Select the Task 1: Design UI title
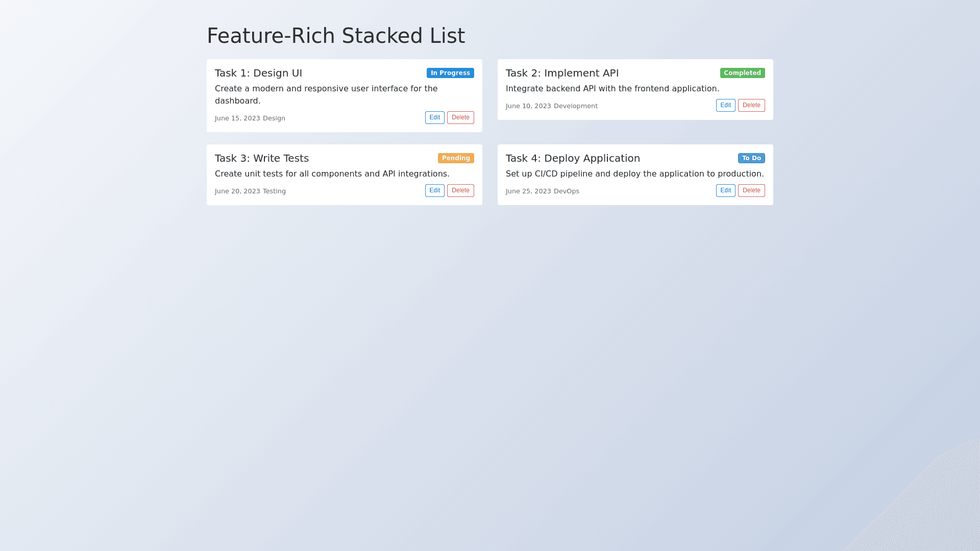Screen dimensions: 980x551 (258, 73)
